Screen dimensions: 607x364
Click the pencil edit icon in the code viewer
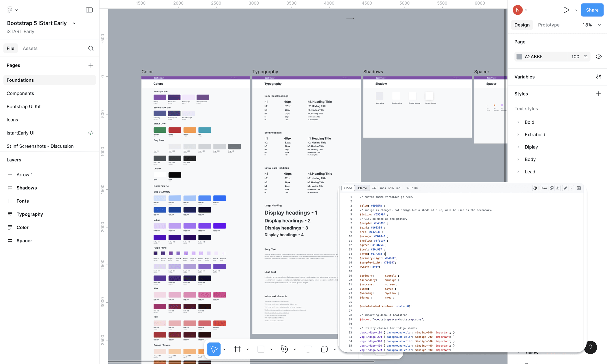point(565,188)
